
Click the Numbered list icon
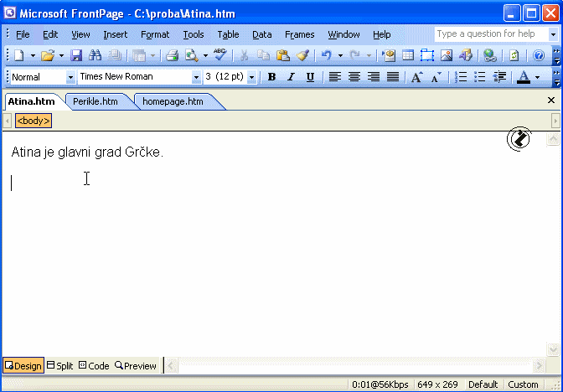461,77
